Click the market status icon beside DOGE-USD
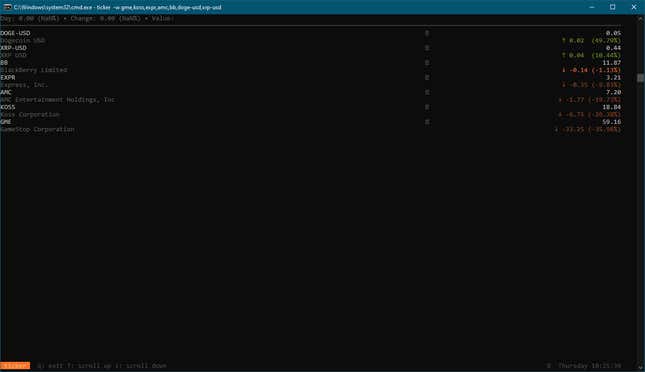645x372 pixels. [x=427, y=33]
